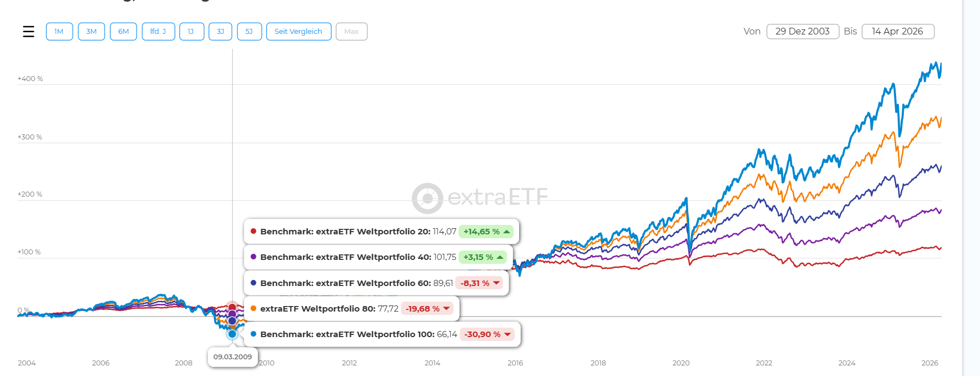Click the green up arrow beside +14,65 %
This screenshot has height=376, width=980.
(506, 232)
